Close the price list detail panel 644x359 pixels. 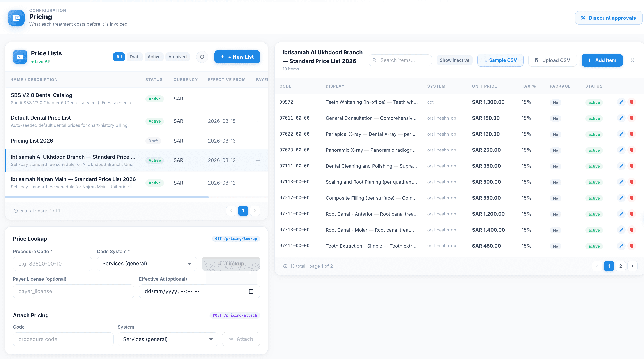point(633,60)
